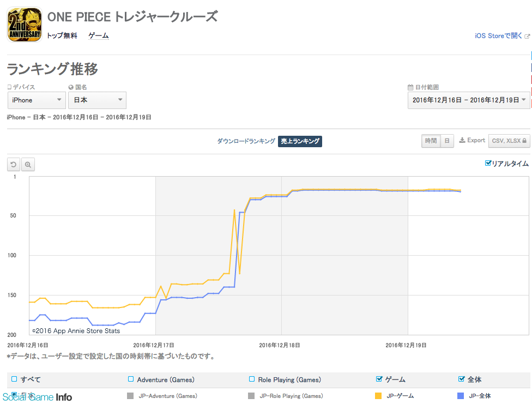Uncheck the 全体 category checkbox
This screenshot has width=532, height=404.
click(461, 379)
